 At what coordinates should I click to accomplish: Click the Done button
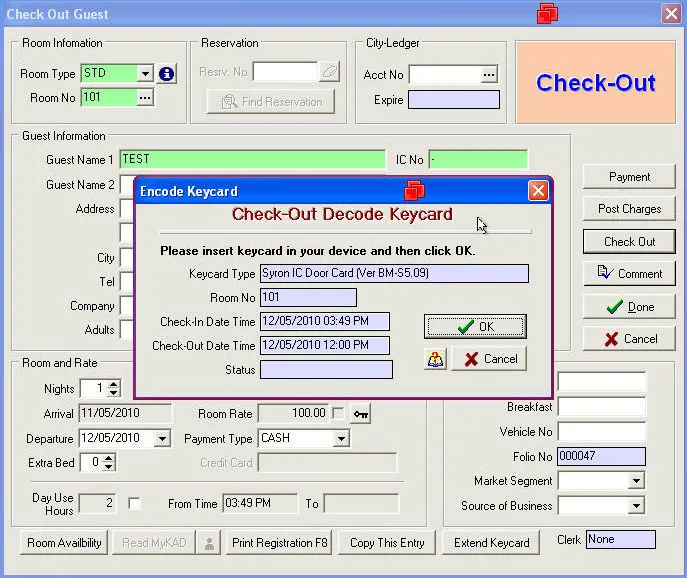(x=629, y=307)
